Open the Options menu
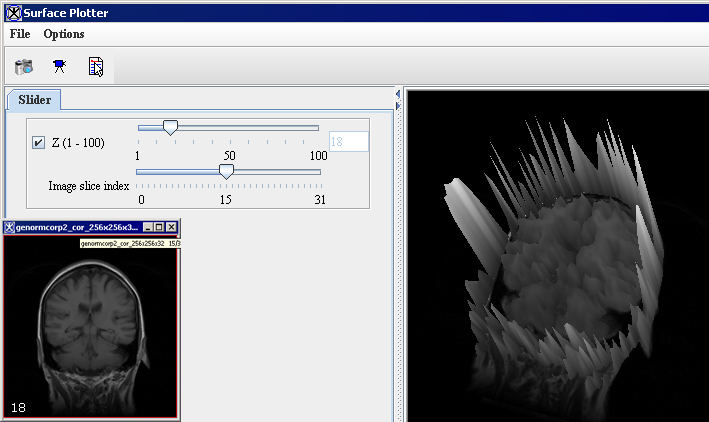Image resolution: width=709 pixels, height=422 pixels. coord(64,34)
